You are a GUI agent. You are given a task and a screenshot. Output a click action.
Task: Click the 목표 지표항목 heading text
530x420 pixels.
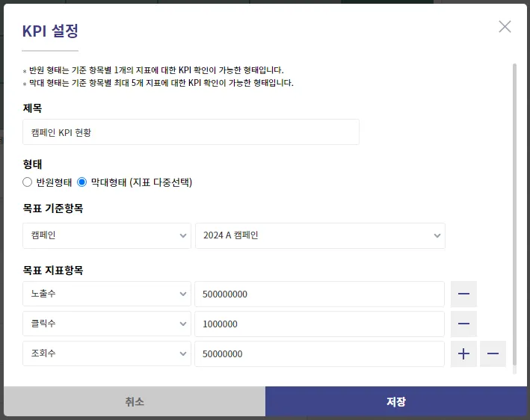tap(53, 271)
